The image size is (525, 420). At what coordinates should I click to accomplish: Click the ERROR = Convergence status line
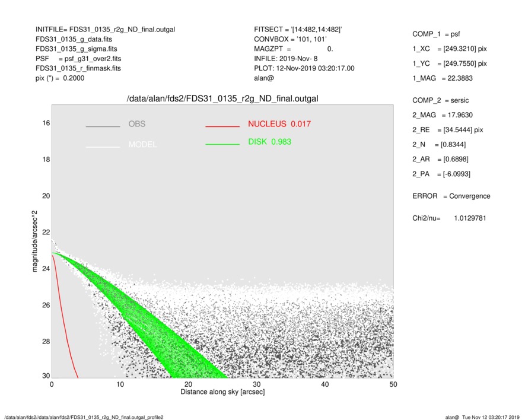point(451,196)
